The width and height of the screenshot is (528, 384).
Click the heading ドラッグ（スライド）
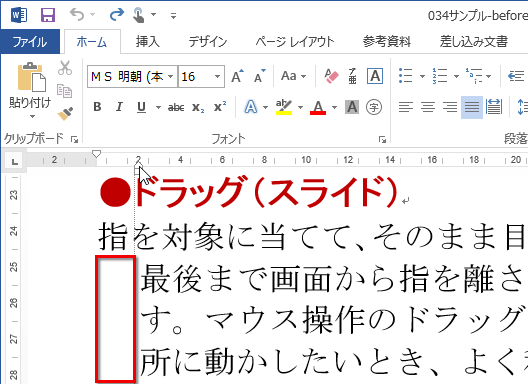267,192
